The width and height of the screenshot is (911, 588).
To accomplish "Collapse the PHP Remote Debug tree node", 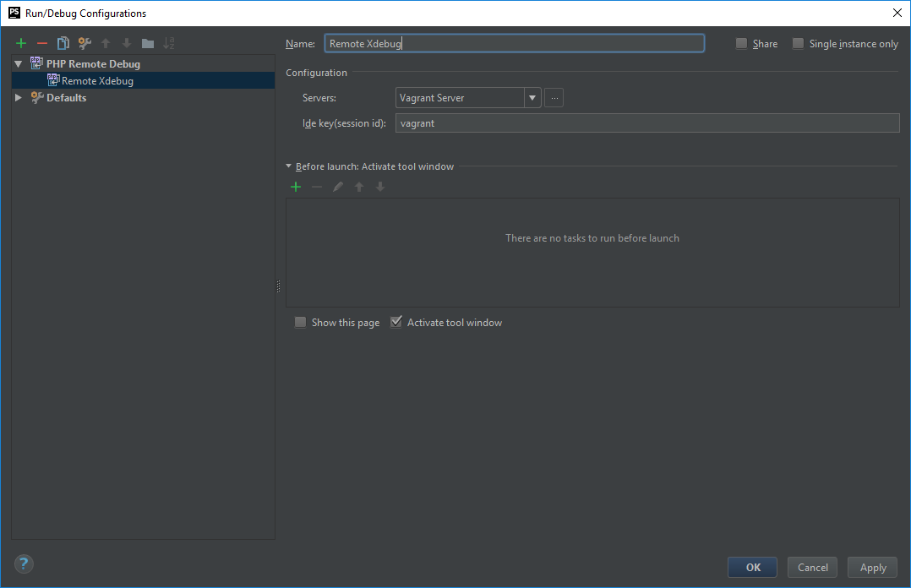I will pyautogui.click(x=19, y=64).
